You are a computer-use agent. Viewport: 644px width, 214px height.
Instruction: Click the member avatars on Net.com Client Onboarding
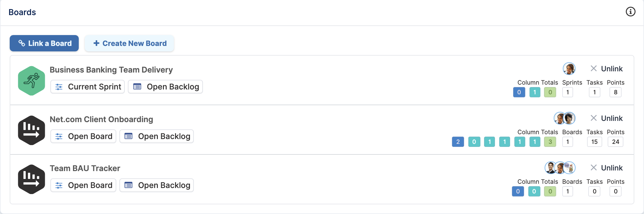click(564, 118)
